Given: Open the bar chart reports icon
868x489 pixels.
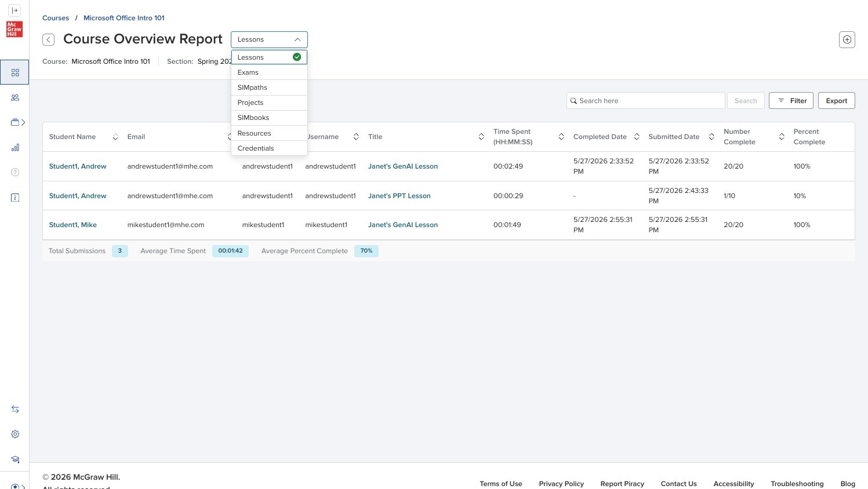Looking at the screenshot, I should click(x=15, y=148).
